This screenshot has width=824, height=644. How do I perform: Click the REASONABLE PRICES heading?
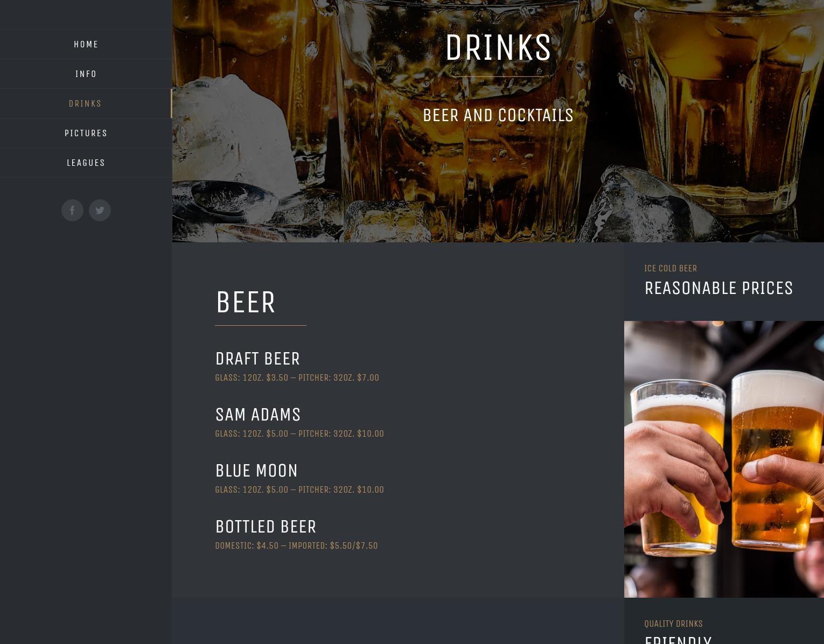tap(718, 288)
